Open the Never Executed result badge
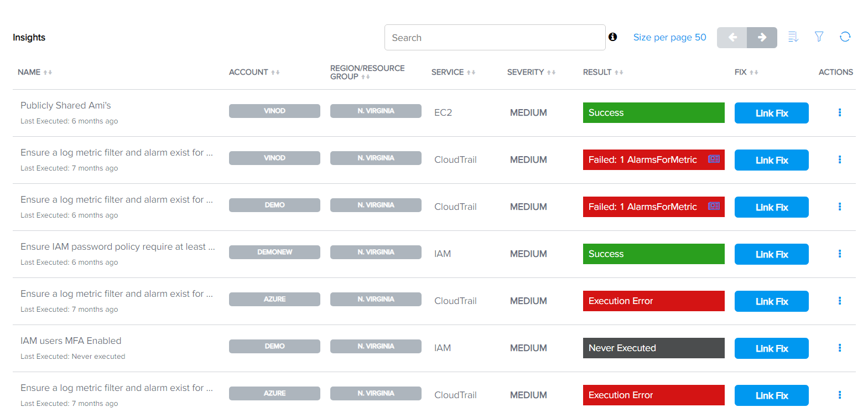The image size is (868, 412). pyautogui.click(x=654, y=348)
